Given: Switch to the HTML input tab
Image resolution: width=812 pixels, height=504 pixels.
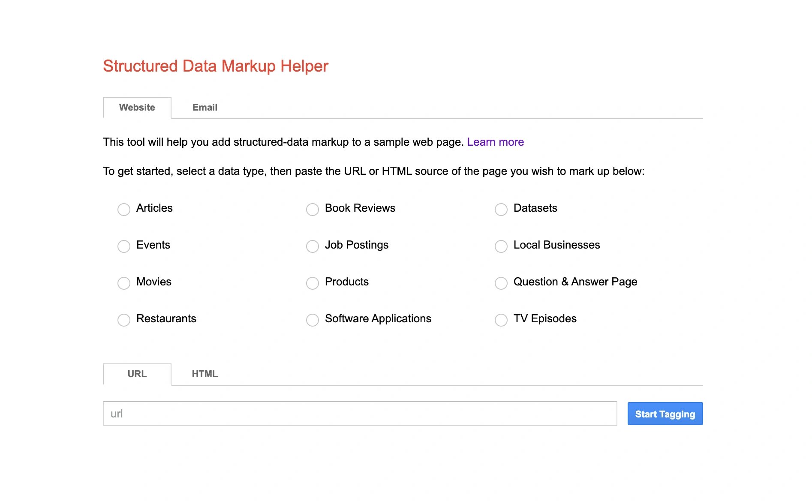Looking at the screenshot, I should 205,374.
